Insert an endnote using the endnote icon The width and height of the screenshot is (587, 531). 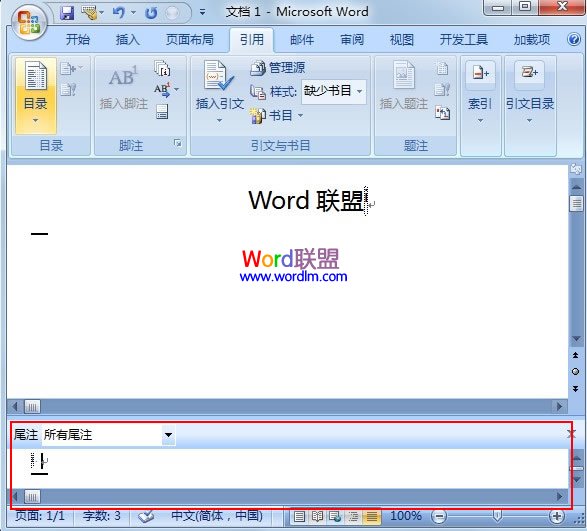point(162,68)
